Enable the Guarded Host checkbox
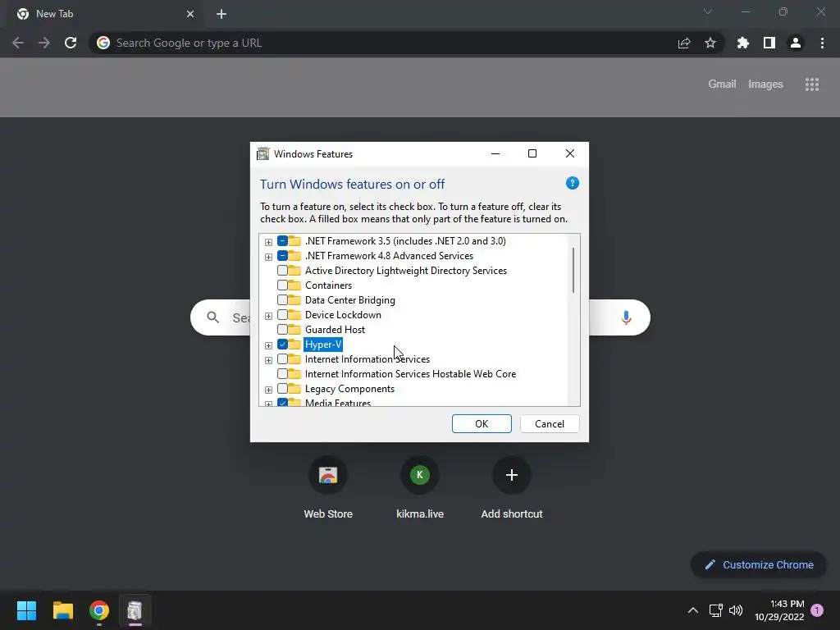 [282, 330]
